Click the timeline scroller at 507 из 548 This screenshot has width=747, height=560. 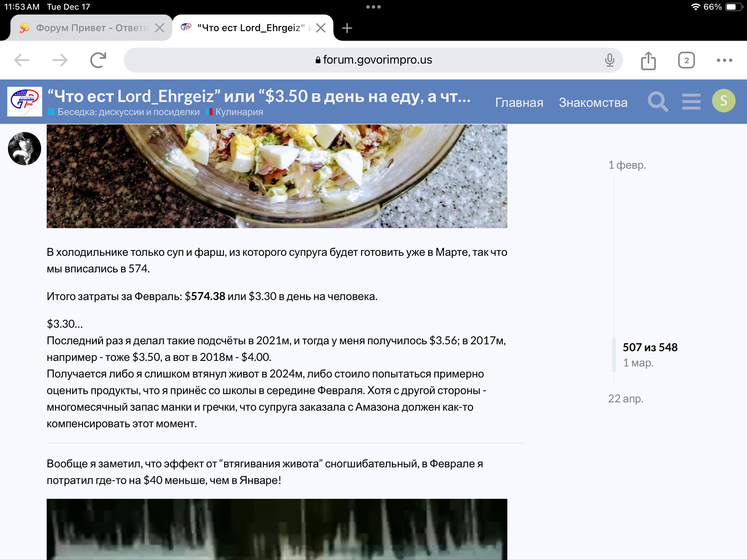click(x=650, y=347)
